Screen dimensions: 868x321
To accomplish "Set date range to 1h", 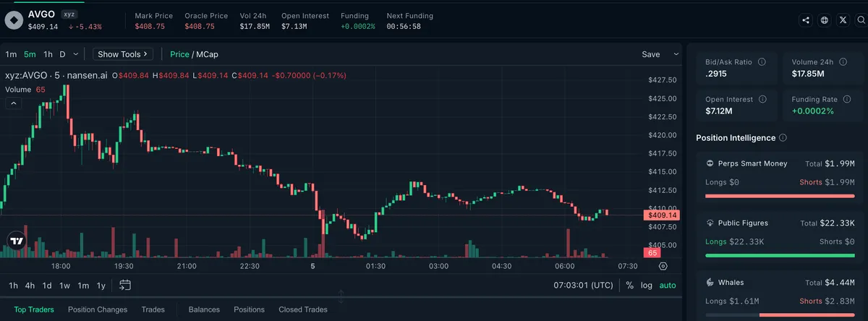I will click(13, 285).
